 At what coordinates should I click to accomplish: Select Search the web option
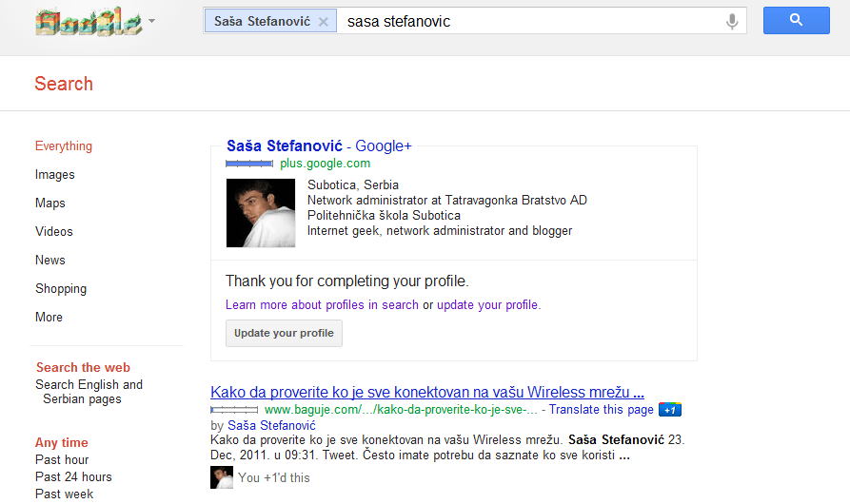(83, 368)
